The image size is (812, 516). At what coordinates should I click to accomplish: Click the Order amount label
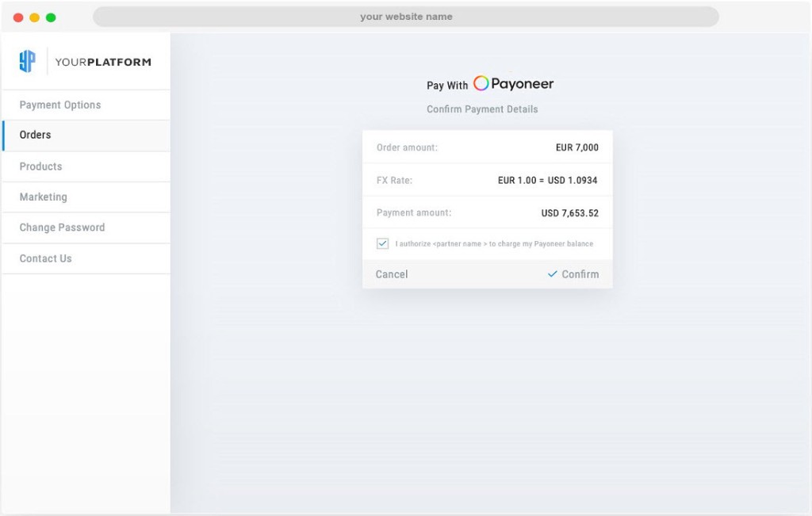click(407, 147)
